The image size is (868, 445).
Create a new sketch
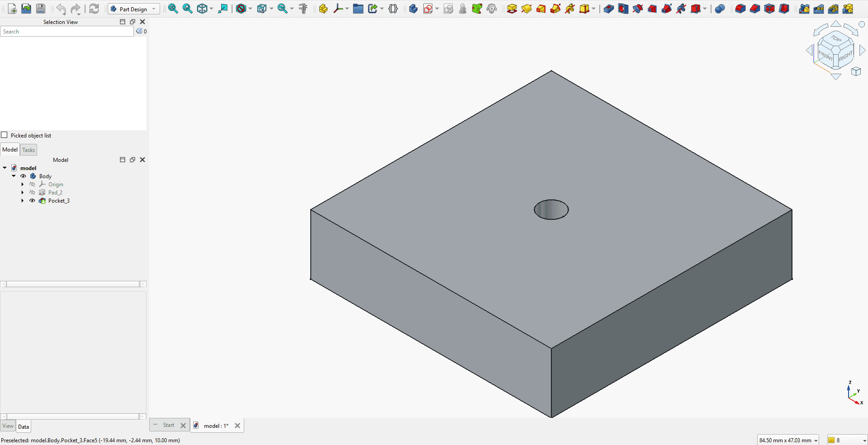[x=428, y=9]
